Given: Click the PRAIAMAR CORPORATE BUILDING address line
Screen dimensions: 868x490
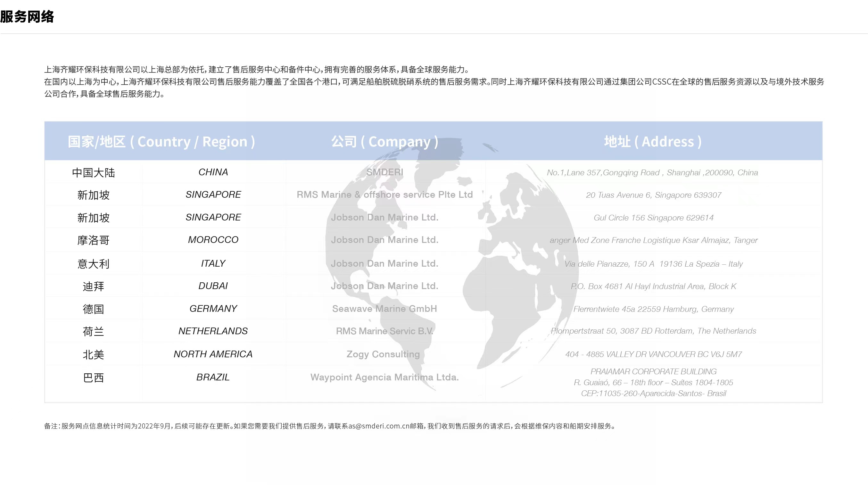Looking at the screenshot, I should coord(653,371).
